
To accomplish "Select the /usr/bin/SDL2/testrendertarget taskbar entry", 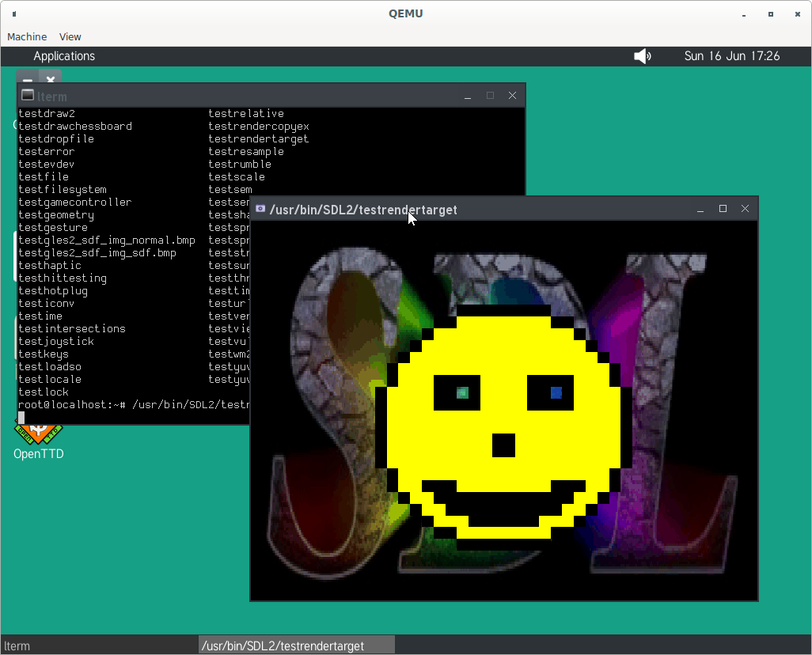I will tap(296, 646).
